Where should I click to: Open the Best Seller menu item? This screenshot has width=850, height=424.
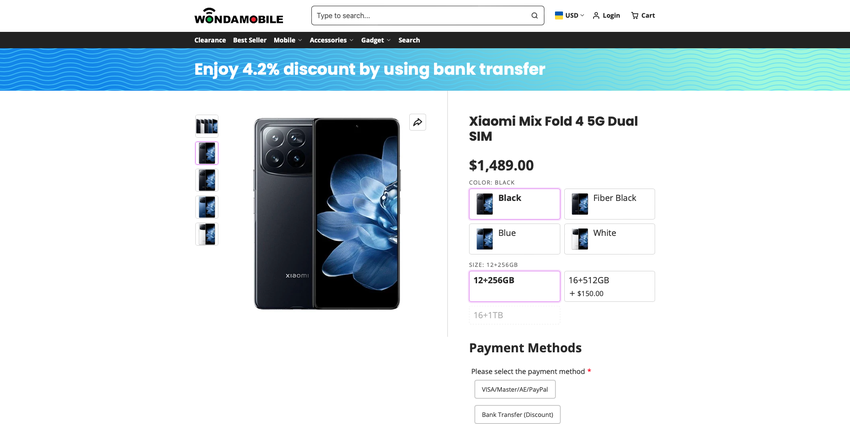click(x=250, y=40)
